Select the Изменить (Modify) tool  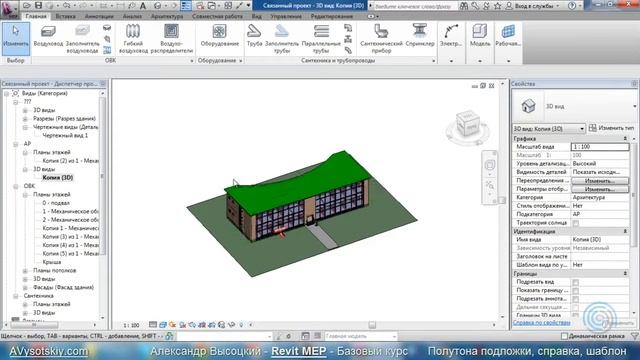pyautogui.click(x=16, y=39)
